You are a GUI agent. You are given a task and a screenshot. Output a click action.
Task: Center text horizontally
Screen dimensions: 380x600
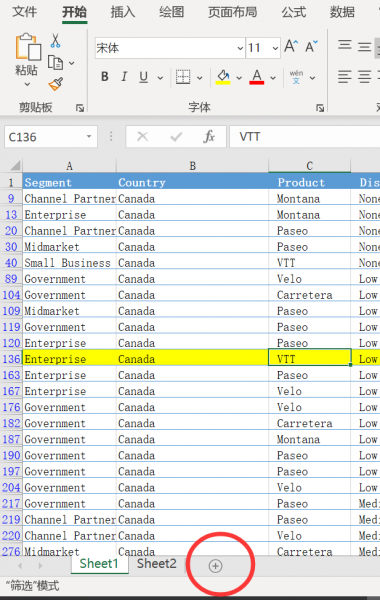point(365,77)
